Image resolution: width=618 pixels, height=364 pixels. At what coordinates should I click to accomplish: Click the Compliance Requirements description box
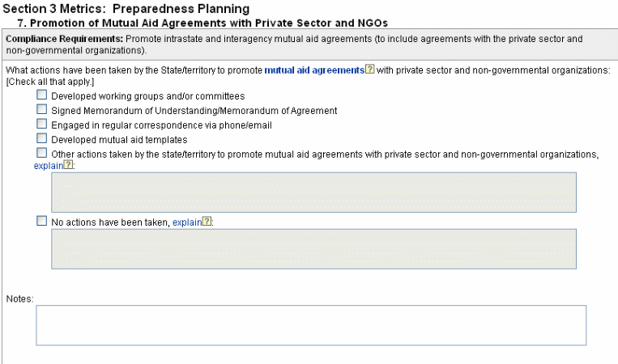pos(308,44)
